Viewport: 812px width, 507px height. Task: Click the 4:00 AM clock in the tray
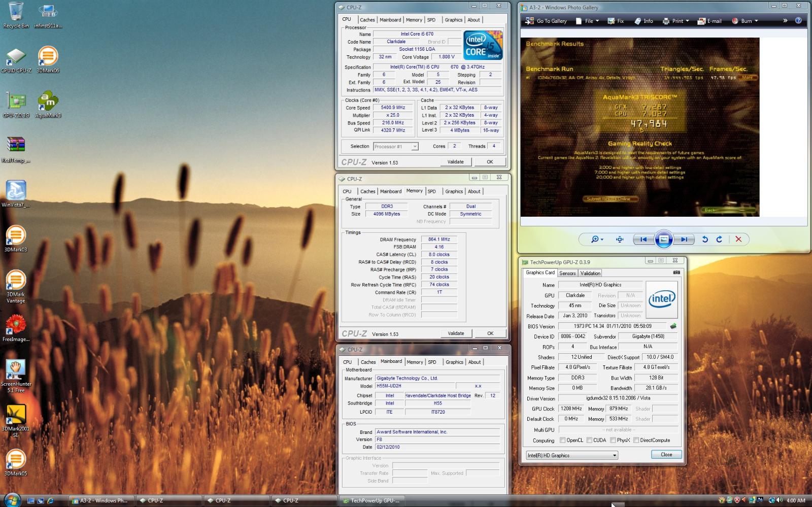pyautogui.click(x=796, y=500)
